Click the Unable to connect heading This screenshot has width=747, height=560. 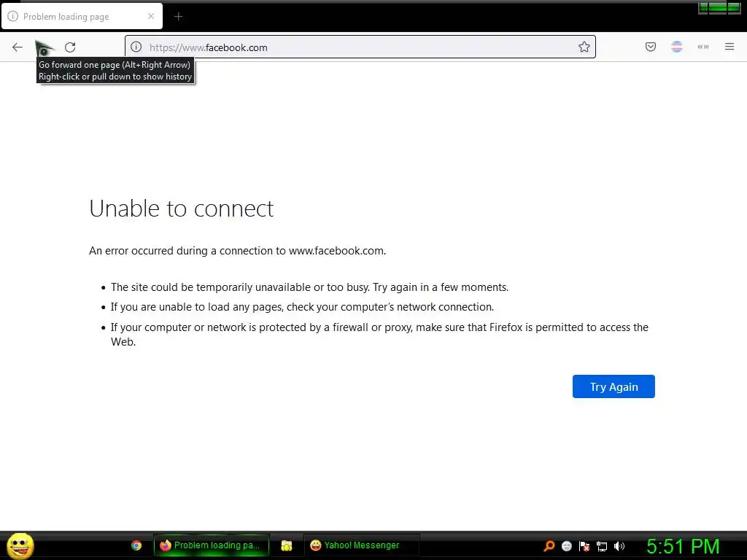(x=182, y=209)
